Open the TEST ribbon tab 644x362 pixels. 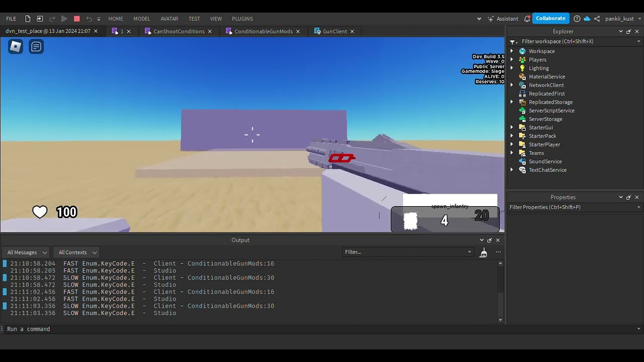pos(194,19)
